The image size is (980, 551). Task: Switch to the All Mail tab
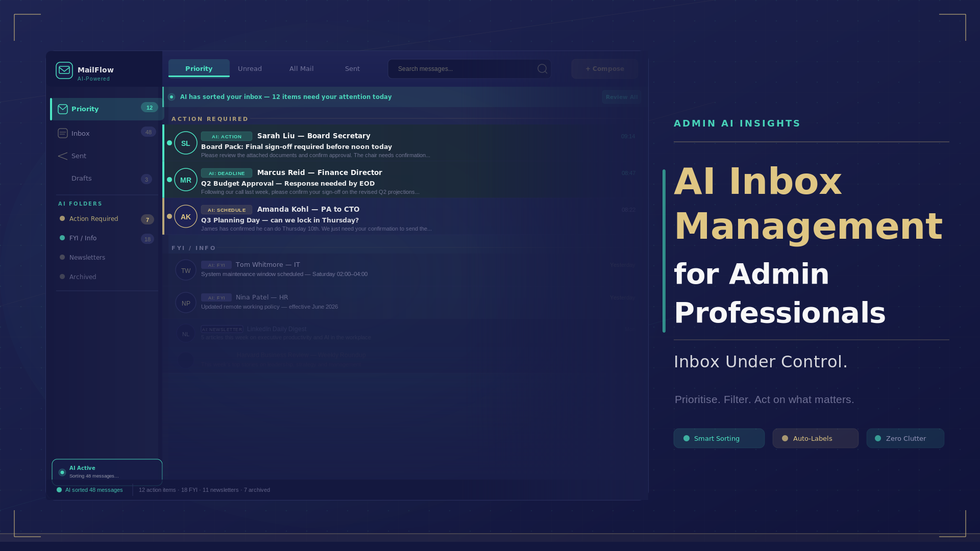click(x=302, y=69)
